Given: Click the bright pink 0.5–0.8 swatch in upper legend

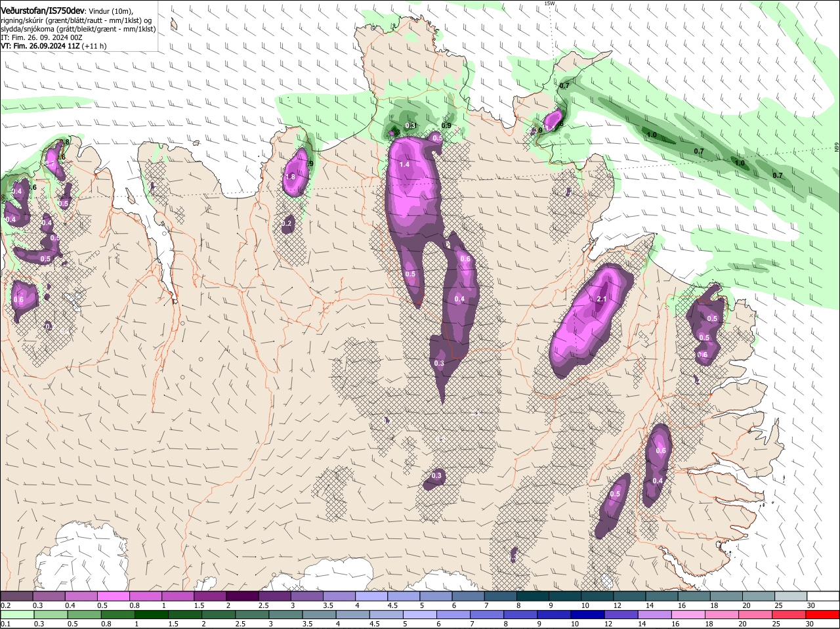Looking at the screenshot, I should pyautogui.click(x=113, y=596).
